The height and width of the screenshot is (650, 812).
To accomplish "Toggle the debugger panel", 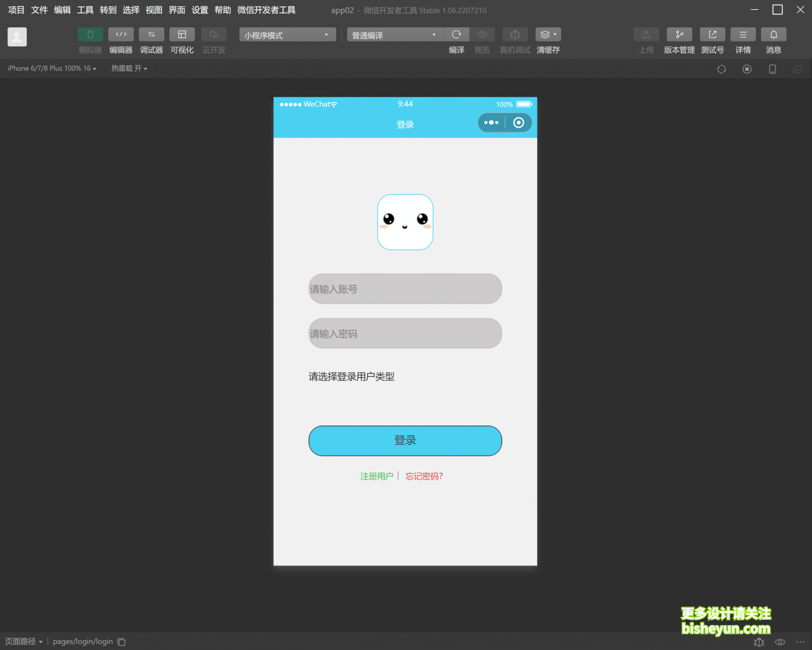I will click(151, 35).
